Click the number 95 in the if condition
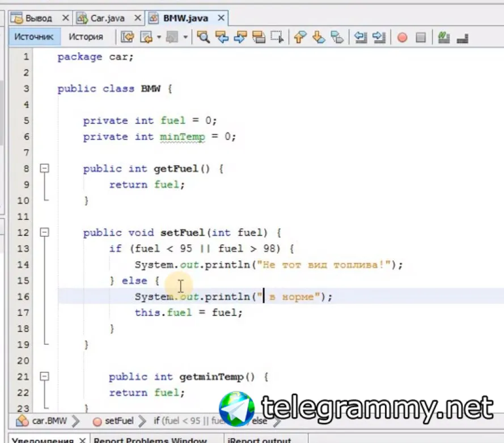 186,249
